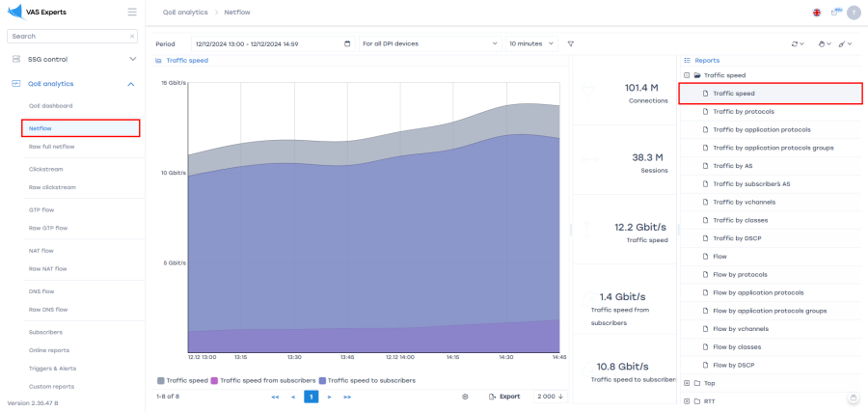
Task: Clear the search box with X icon
Action: (132, 36)
